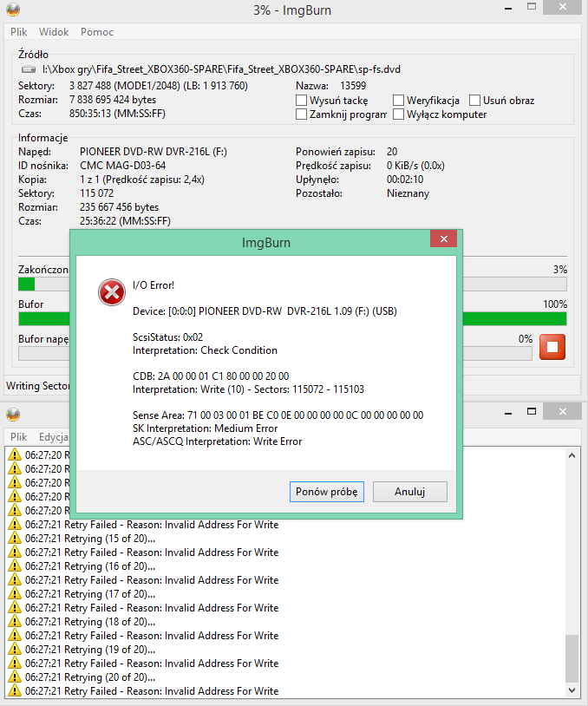The height and width of the screenshot is (706, 588).
Task: Tick the Usuń obraz checkbox
Action: (474, 101)
